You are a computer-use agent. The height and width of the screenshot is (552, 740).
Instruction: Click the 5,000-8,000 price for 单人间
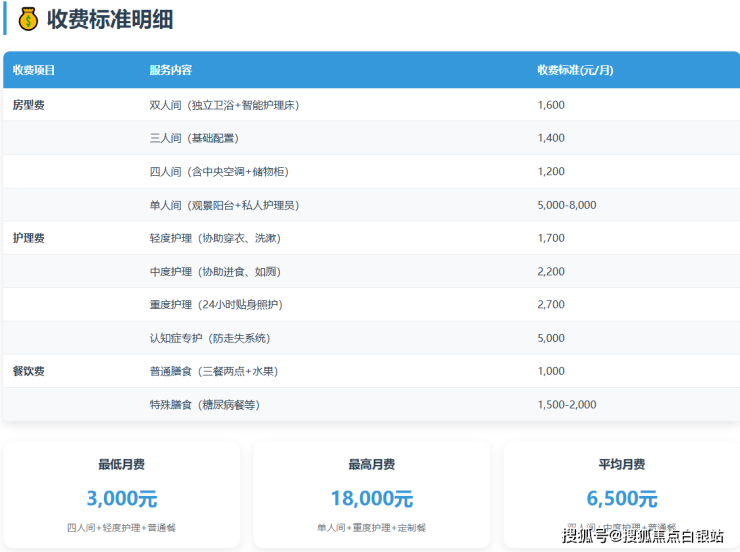(566, 205)
